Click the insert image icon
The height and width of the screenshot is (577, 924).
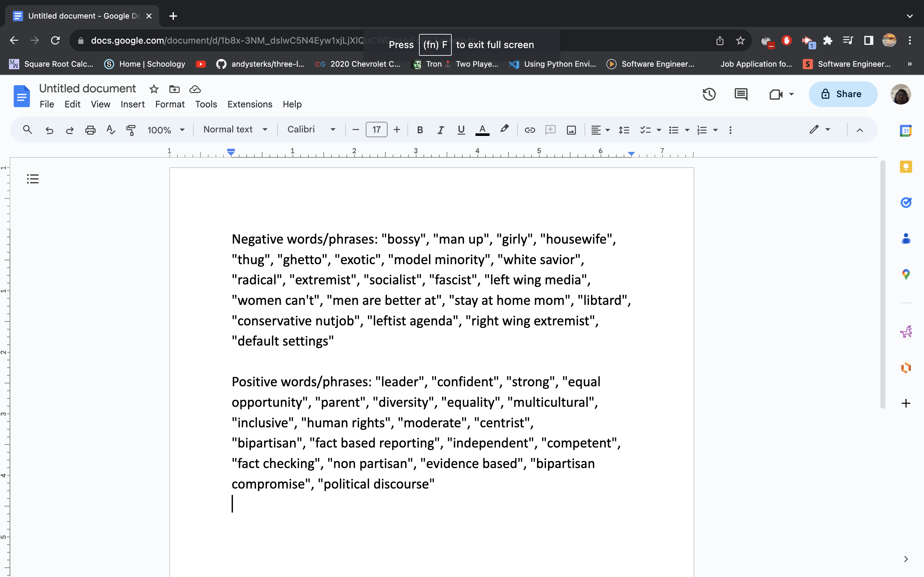click(x=571, y=130)
